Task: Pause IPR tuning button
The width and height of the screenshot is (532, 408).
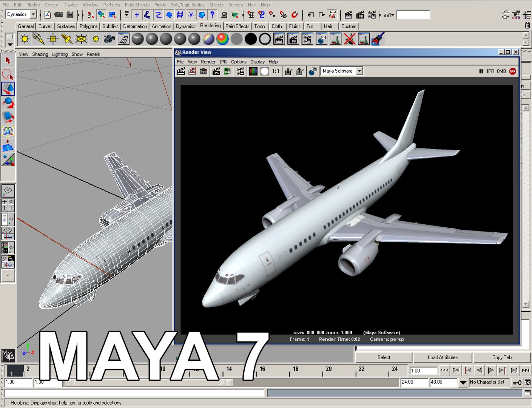Action: pos(481,71)
